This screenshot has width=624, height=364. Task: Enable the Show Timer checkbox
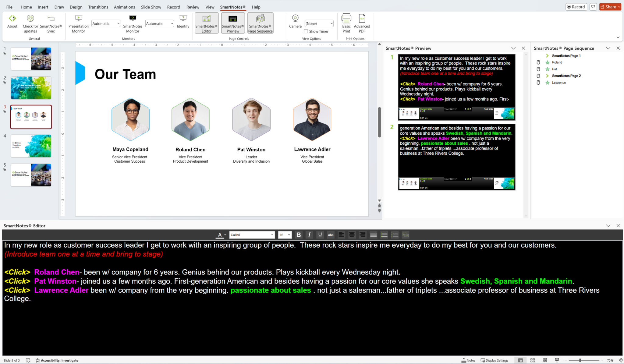click(x=306, y=31)
